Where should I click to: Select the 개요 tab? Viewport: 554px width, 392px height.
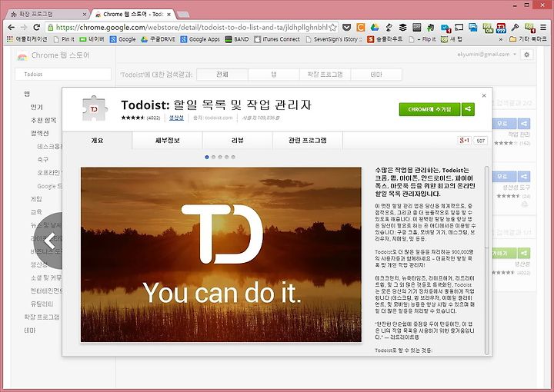click(x=97, y=141)
